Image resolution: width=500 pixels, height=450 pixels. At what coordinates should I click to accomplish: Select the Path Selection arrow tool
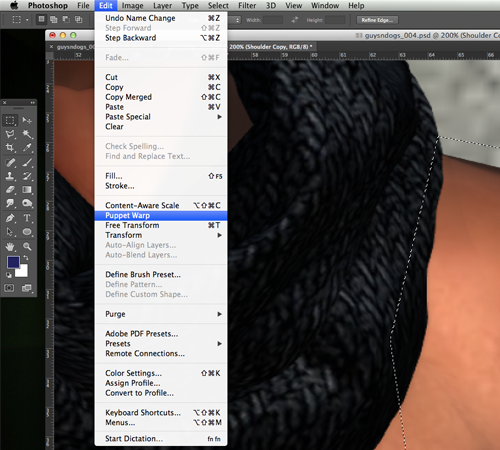coord(10,232)
